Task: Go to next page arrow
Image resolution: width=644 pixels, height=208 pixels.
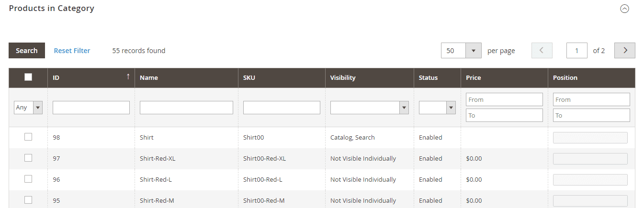Action: tap(625, 50)
